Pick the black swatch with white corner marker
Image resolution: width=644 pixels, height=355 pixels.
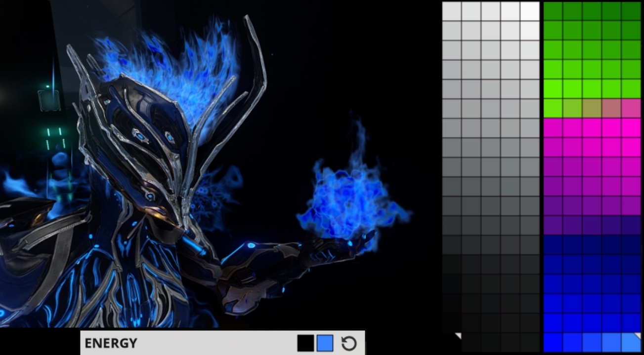coord(452,342)
